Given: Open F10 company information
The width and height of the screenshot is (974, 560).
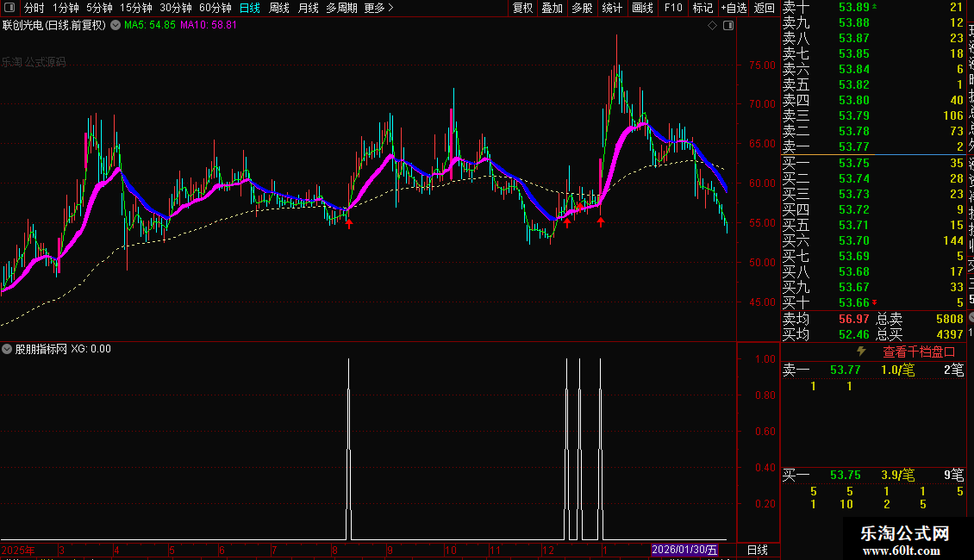Looking at the screenshot, I should coord(673,8).
